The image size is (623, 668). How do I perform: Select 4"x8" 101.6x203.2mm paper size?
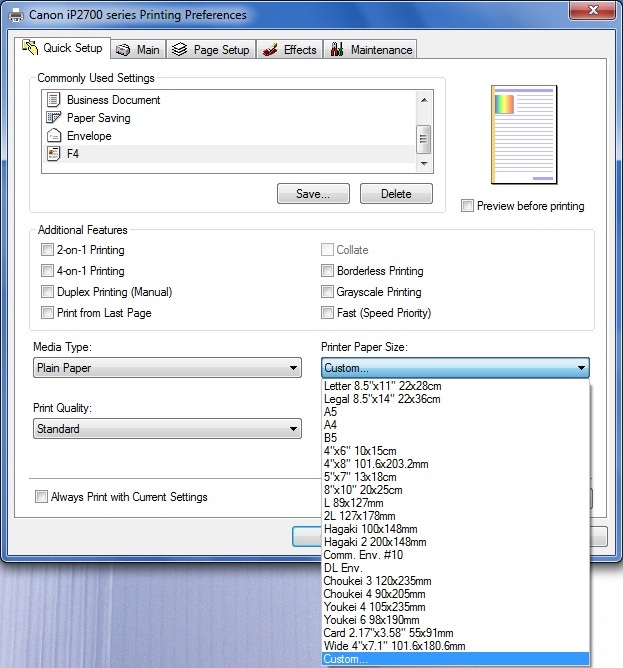455,464
